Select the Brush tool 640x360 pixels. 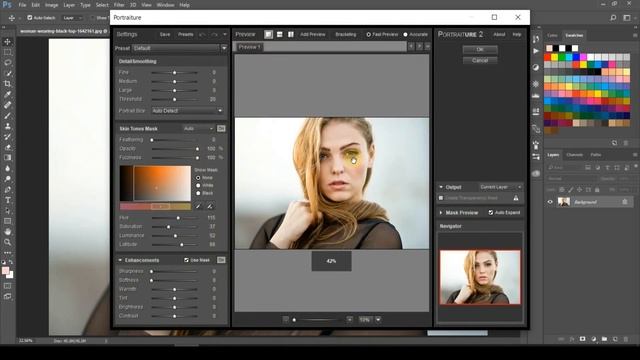7,116
